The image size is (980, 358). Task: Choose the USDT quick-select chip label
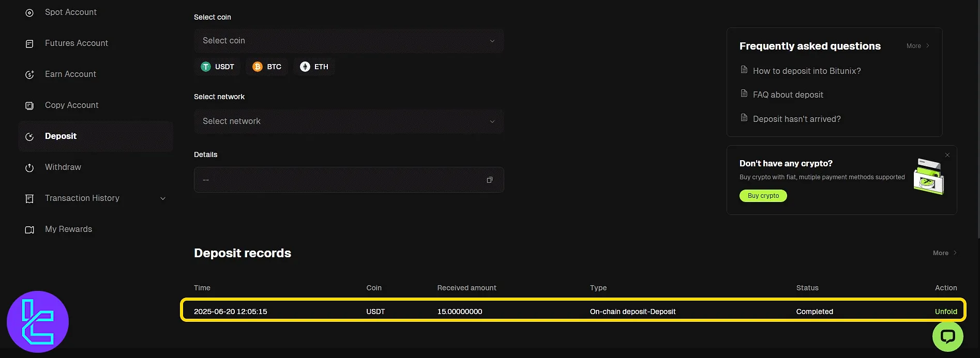click(x=224, y=67)
